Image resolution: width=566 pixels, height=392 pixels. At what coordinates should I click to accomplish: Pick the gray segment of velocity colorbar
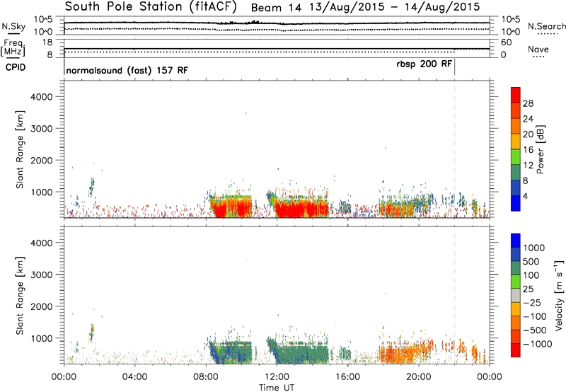click(x=516, y=295)
